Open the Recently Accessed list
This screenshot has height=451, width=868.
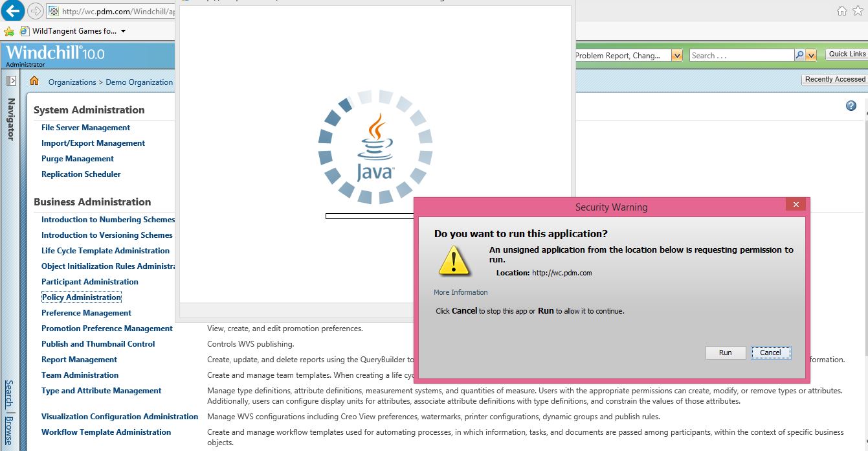(x=835, y=79)
